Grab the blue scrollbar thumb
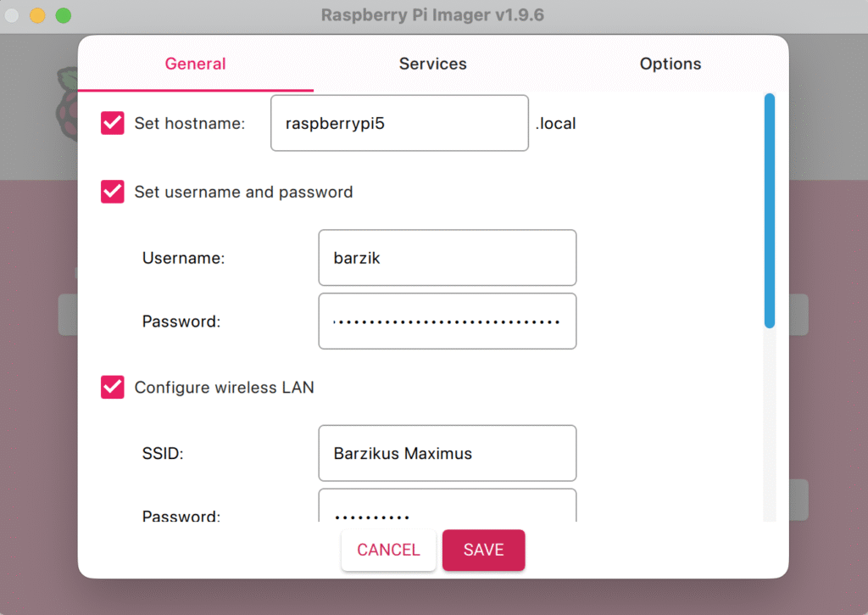The width and height of the screenshot is (868, 615). pyautogui.click(x=769, y=210)
